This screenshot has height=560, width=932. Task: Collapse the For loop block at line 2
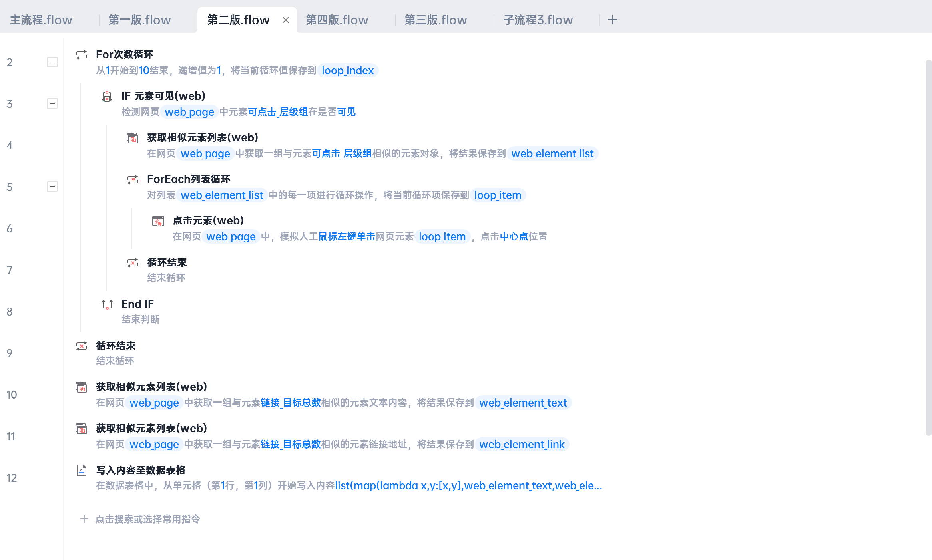[x=52, y=62]
